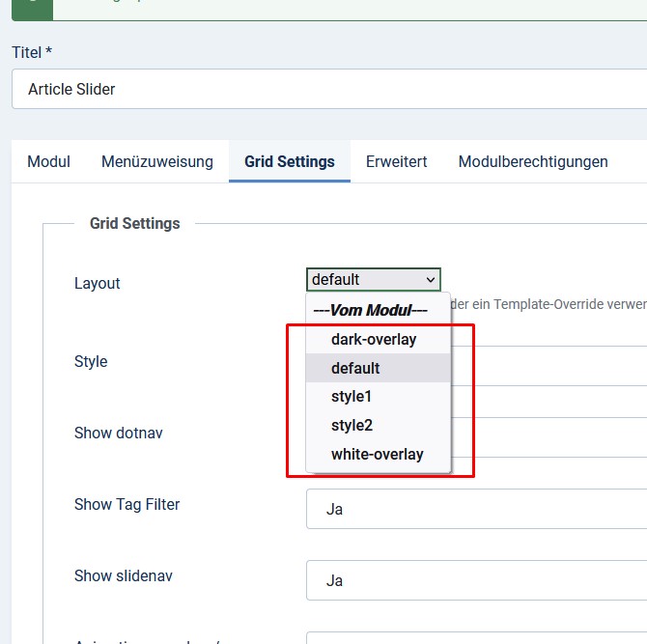The height and width of the screenshot is (644, 647).
Task: Click the ---Vom Modul--- group header
Action: coord(371,310)
